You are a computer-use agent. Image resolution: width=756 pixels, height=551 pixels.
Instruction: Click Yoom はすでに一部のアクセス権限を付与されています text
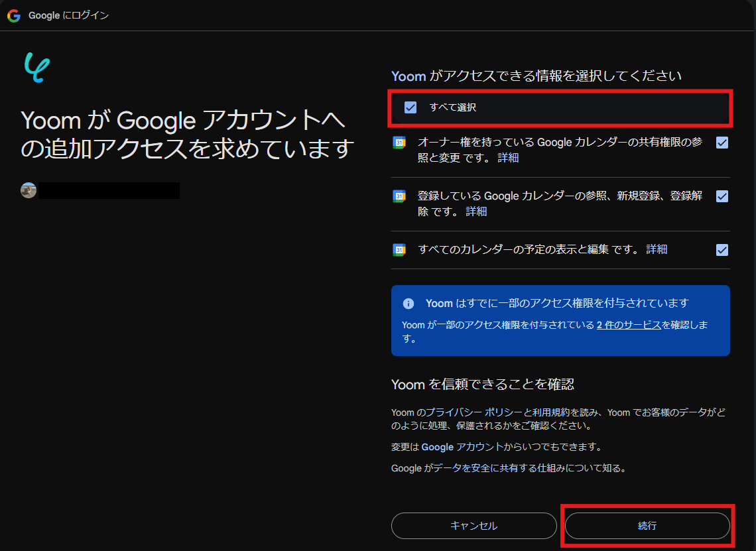pos(557,304)
